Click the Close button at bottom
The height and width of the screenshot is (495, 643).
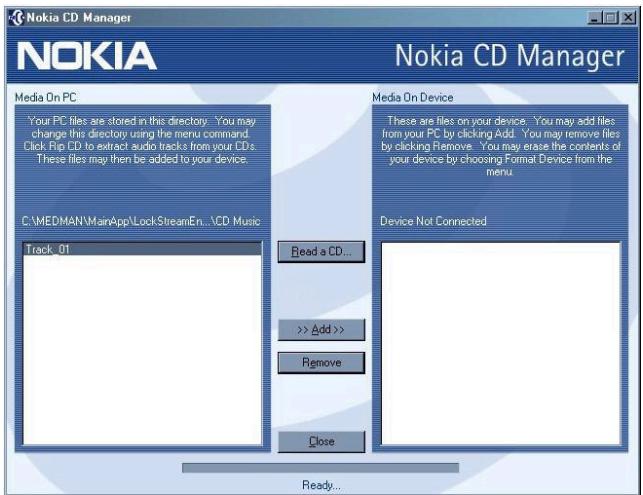click(x=321, y=442)
